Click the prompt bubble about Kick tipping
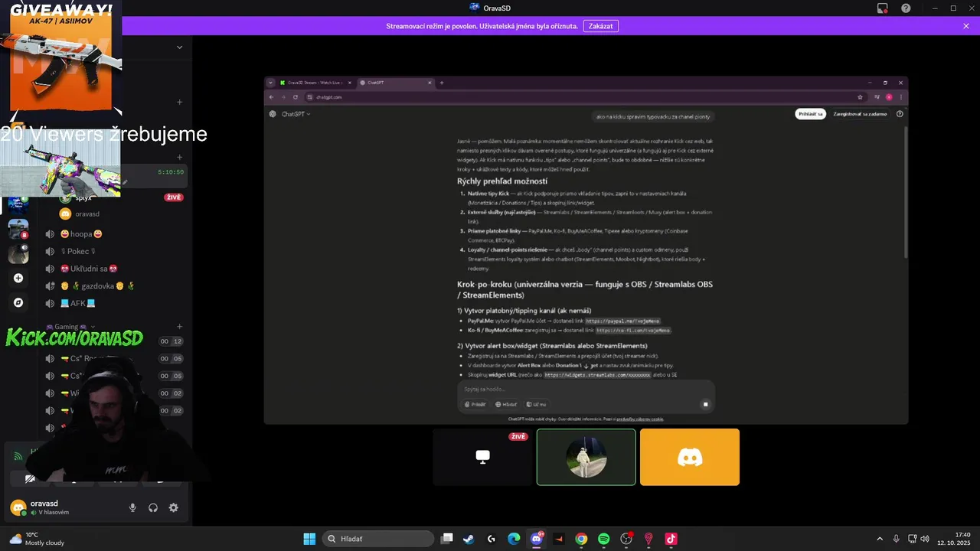980x551 pixels. (653, 116)
